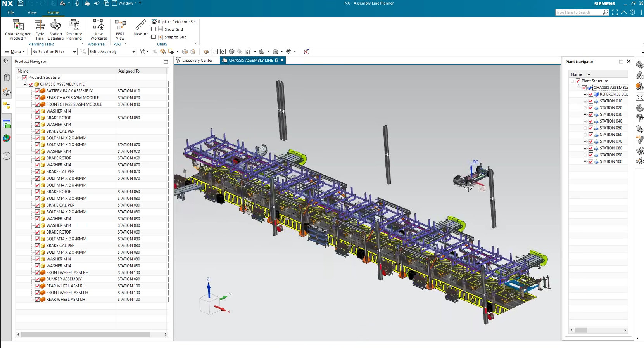Click the microphone icon in title bar
This screenshot has height=348, width=644.
pos(77,3)
